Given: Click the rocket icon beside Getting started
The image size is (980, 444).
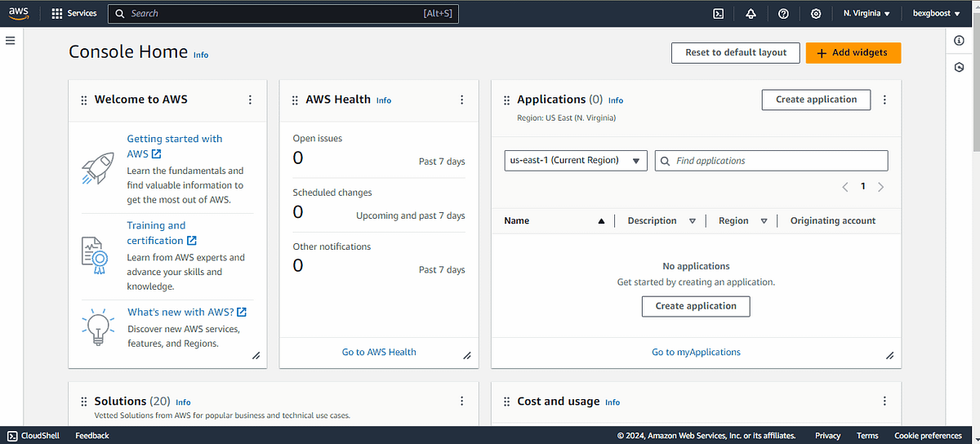Looking at the screenshot, I should pyautogui.click(x=98, y=167).
